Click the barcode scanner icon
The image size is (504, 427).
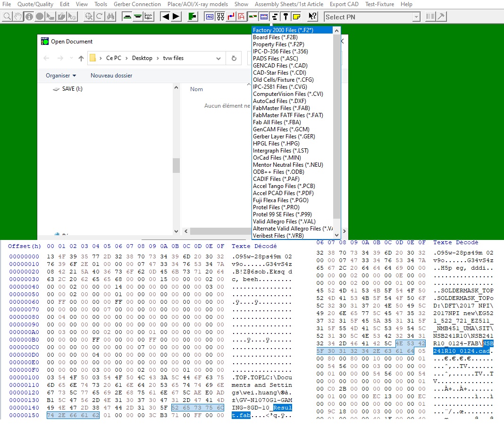click(x=430, y=17)
